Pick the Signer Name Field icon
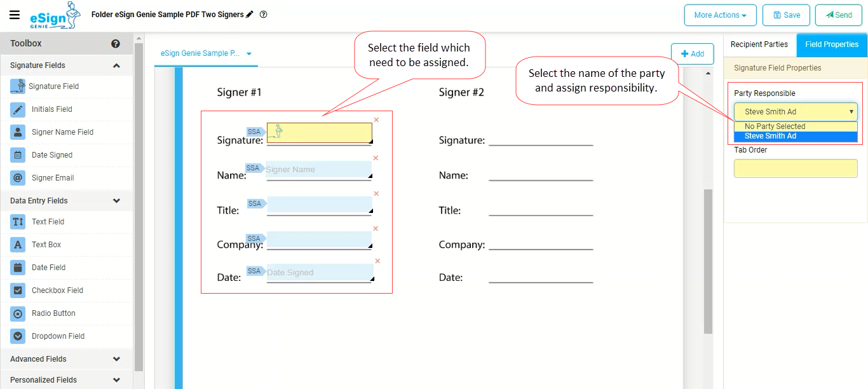Screen dimensions: 868x389 click(x=18, y=132)
